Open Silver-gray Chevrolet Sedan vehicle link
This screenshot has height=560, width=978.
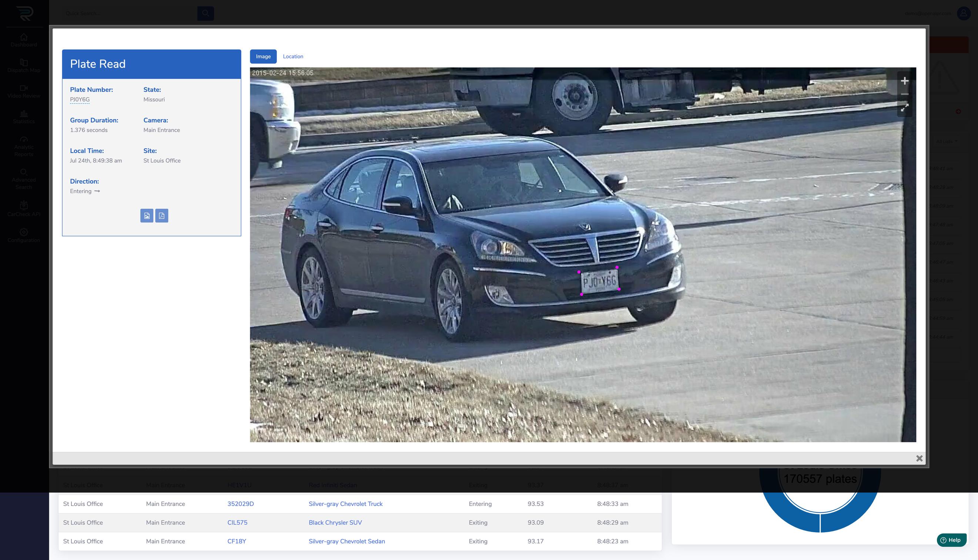coord(346,541)
